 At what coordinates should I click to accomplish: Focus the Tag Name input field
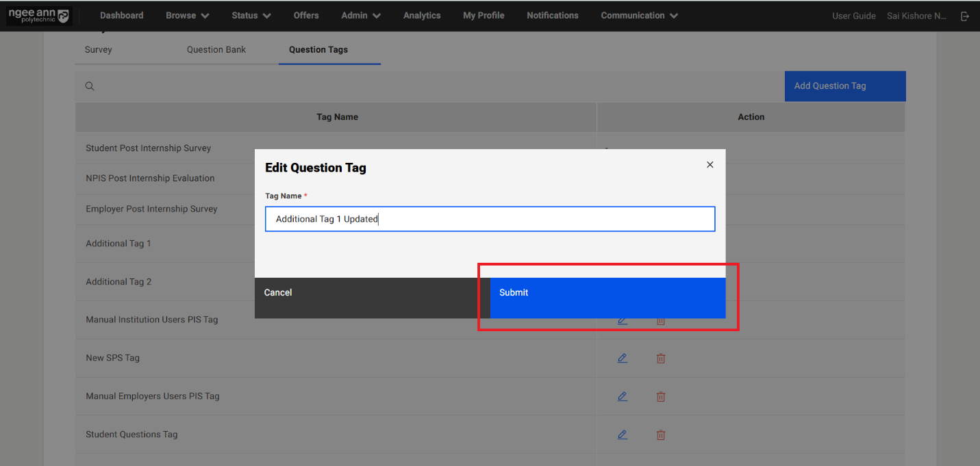coord(490,220)
